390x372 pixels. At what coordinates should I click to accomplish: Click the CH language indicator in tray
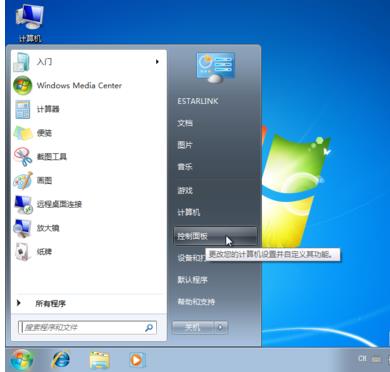pos(362,359)
